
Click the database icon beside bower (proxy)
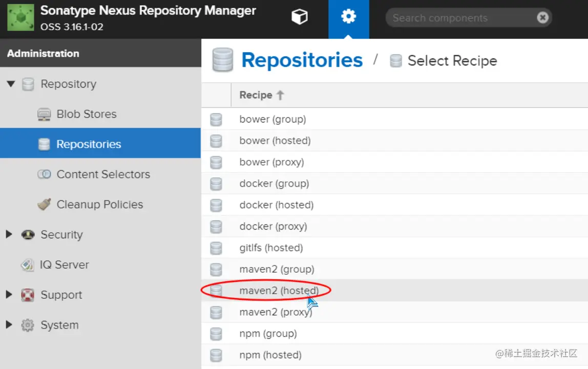point(216,162)
